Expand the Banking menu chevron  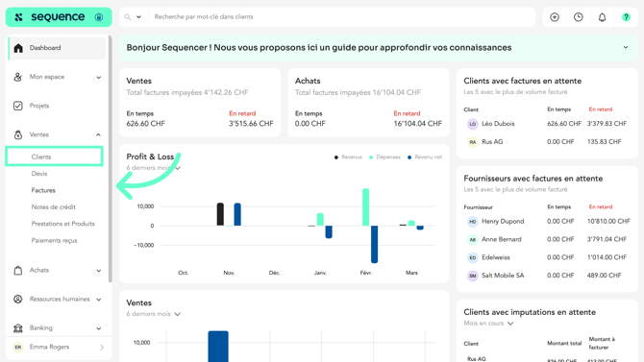click(x=99, y=328)
